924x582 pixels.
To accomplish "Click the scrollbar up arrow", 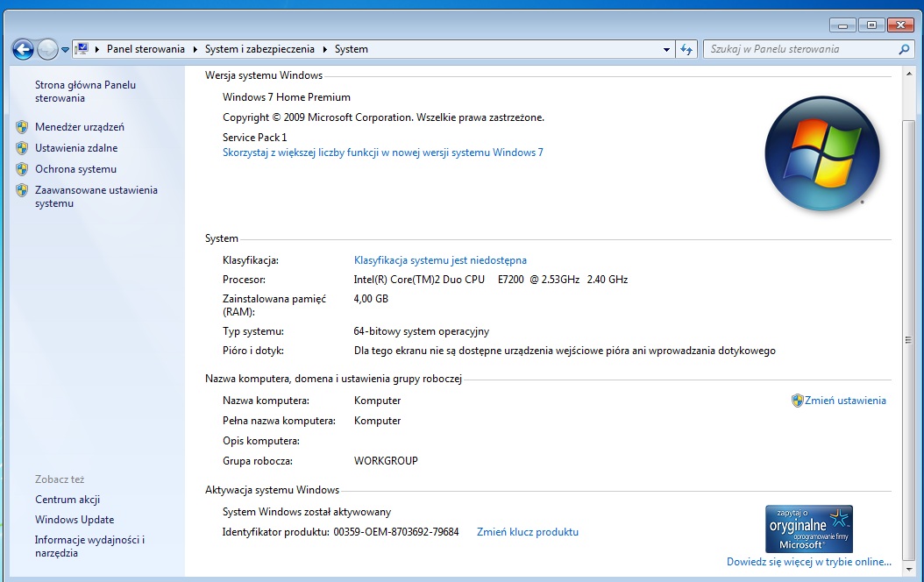I will point(908,73).
